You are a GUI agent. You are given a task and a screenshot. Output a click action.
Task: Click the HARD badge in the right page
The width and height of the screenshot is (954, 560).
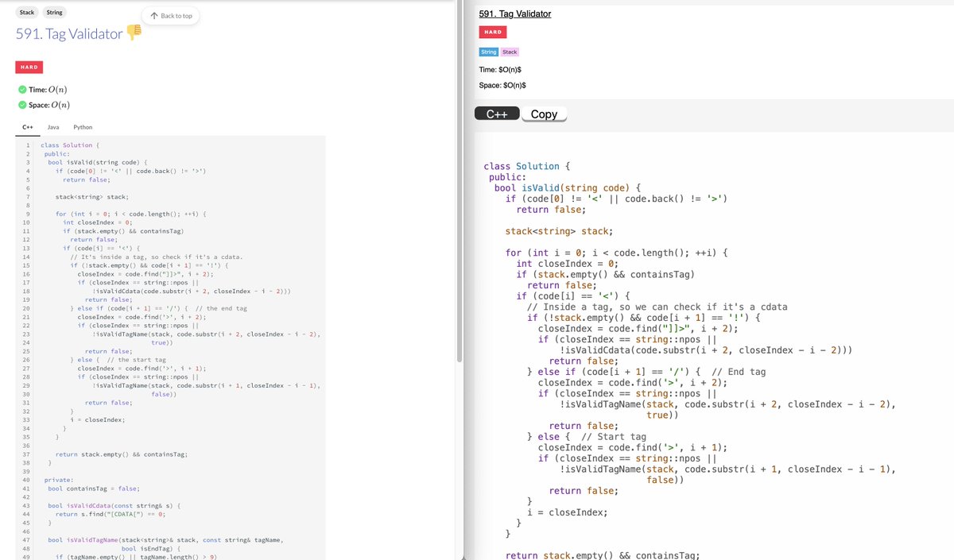tap(493, 32)
